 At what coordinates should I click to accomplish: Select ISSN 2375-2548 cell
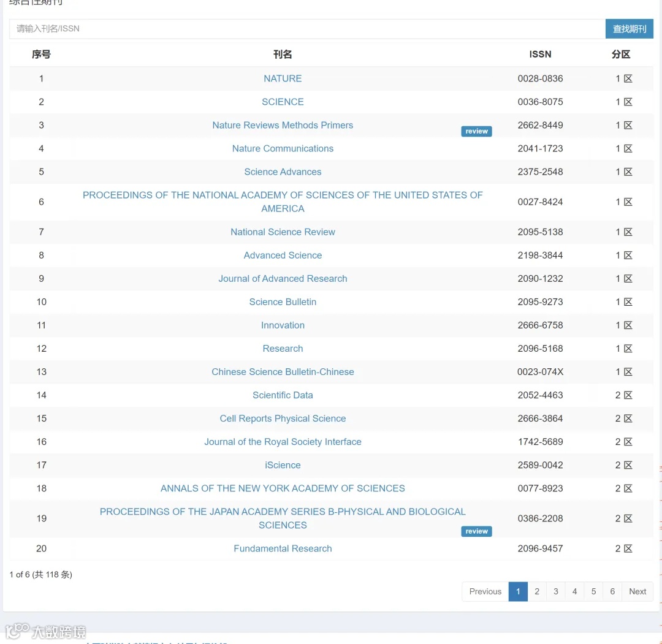[540, 172]
